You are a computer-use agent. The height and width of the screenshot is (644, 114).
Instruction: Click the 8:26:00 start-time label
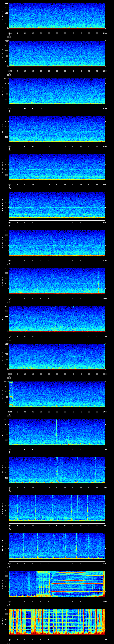pyautogui.click(x=9, y=525)
